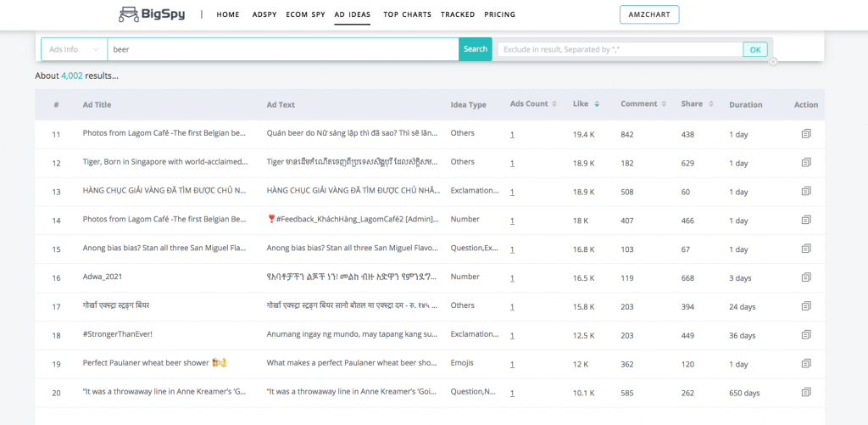Screen dimensions: 868x425
Task: Copy action icon for row 17
Action: tap(806, 306)
